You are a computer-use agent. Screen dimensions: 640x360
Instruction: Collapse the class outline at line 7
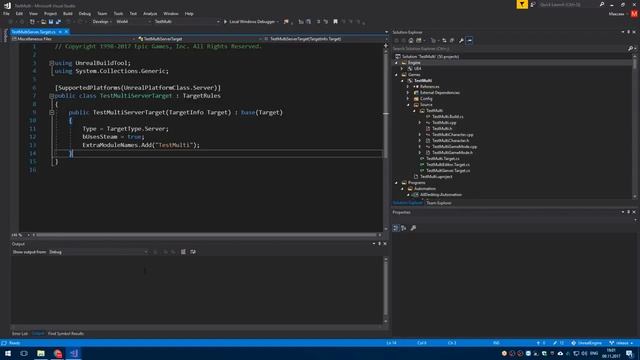(x=52, y=96)
